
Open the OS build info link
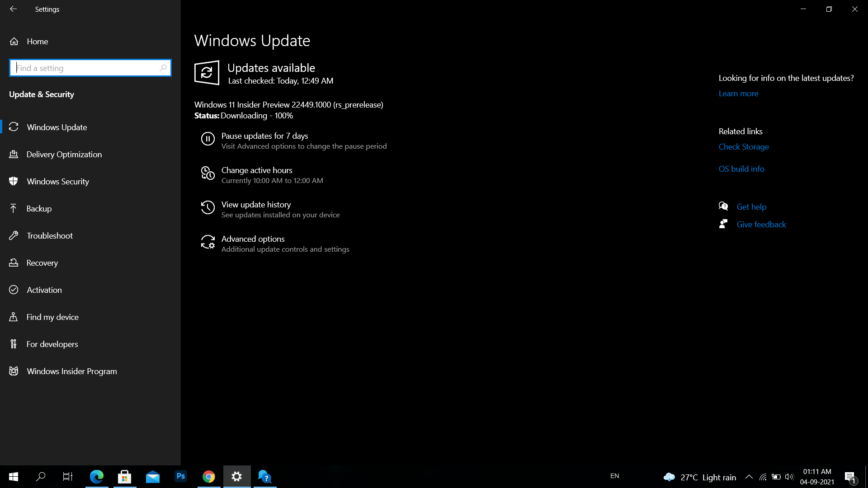(741, 169)
